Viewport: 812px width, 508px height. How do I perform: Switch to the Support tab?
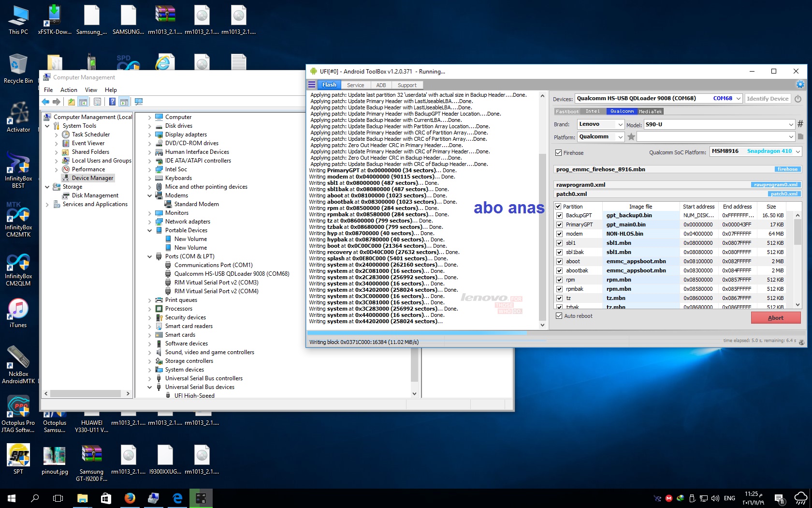coord(407,85)
